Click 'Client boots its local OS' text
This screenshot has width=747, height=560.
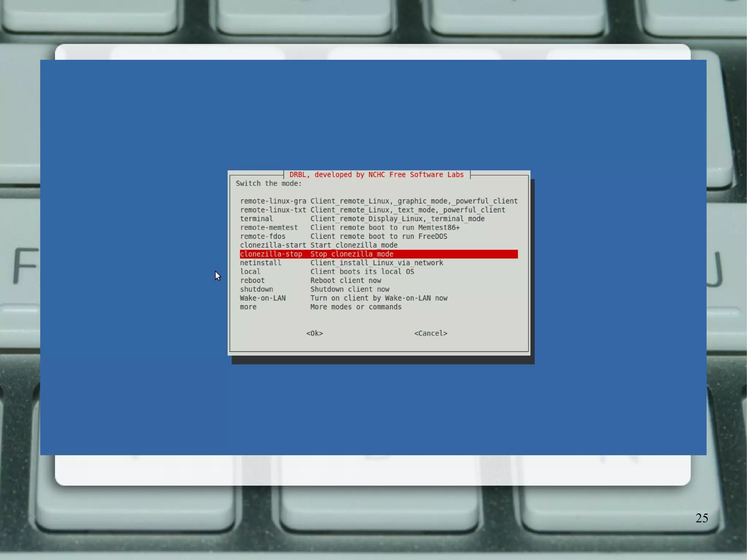point(362,272)
